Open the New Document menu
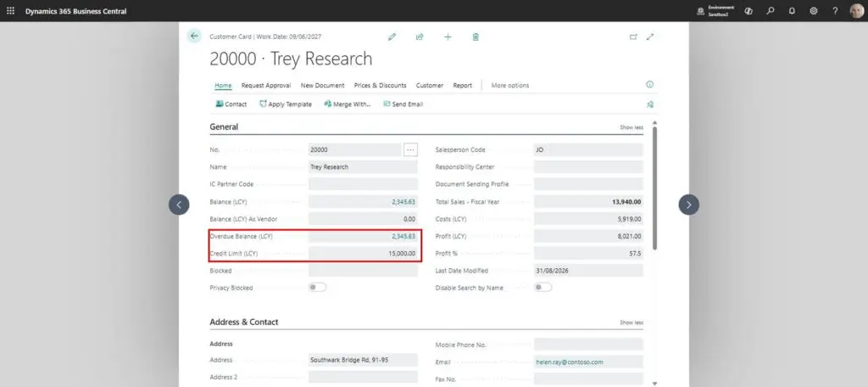Image resolution: width=868 pixels, height=387 pixels. 322,86
